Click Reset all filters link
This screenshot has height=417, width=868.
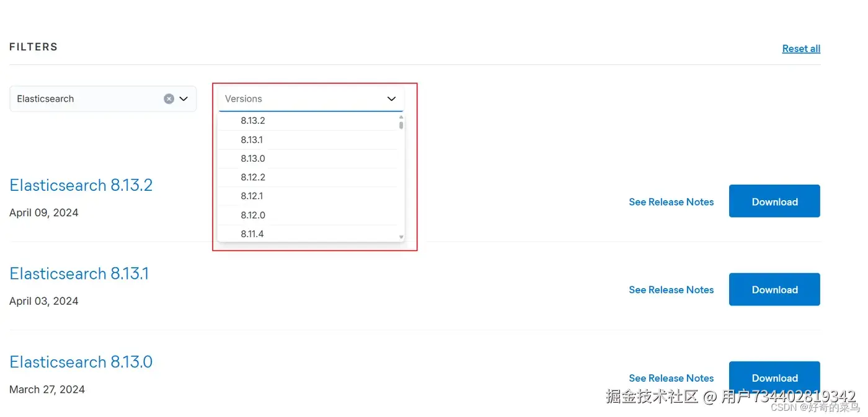[x=801, y=48]
